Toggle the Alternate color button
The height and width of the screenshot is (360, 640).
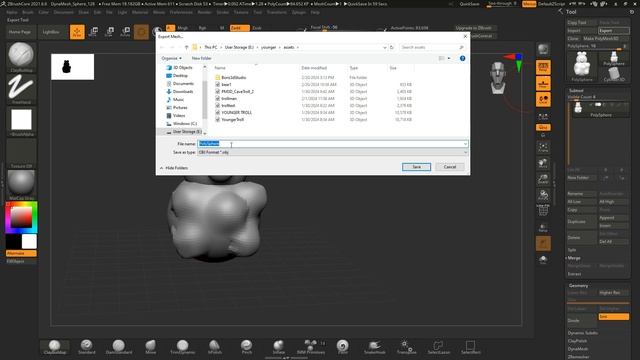point(21,253)
